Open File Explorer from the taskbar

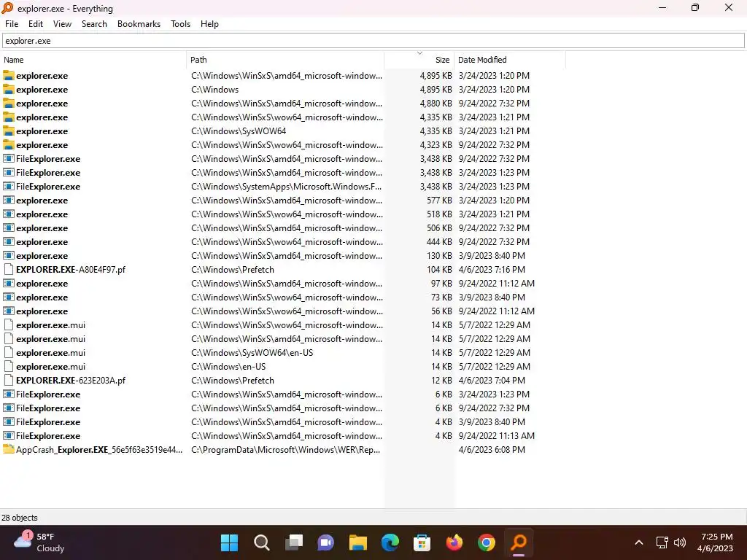coord(357,542)
